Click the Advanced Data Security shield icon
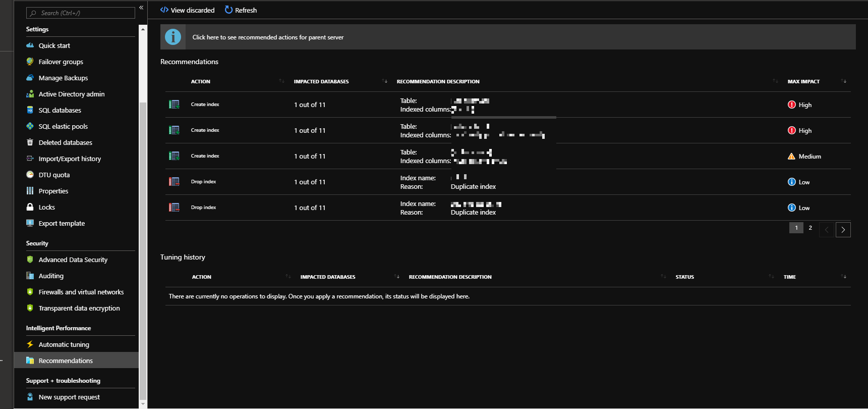Screen dimensions: 868x409 point(30,260)
